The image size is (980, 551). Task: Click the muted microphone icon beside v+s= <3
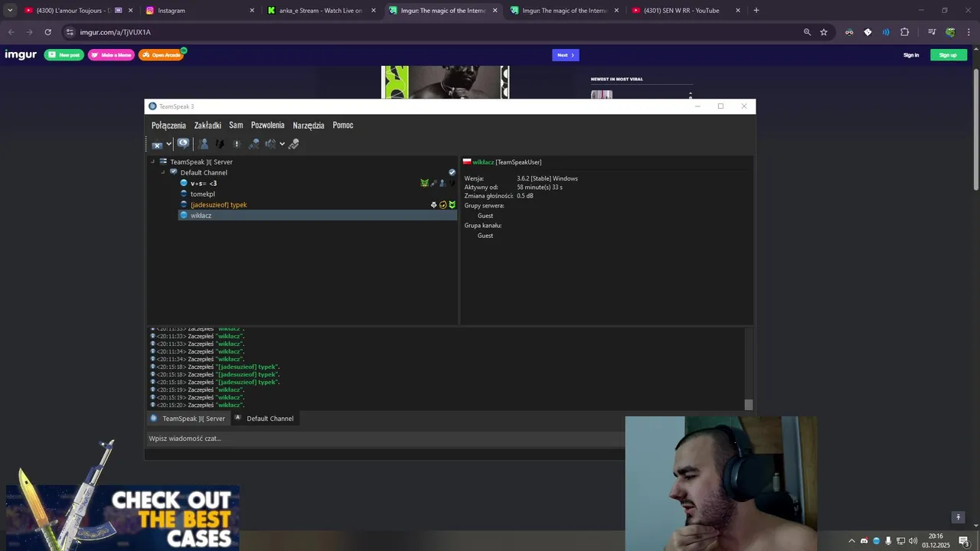point(433,184)
